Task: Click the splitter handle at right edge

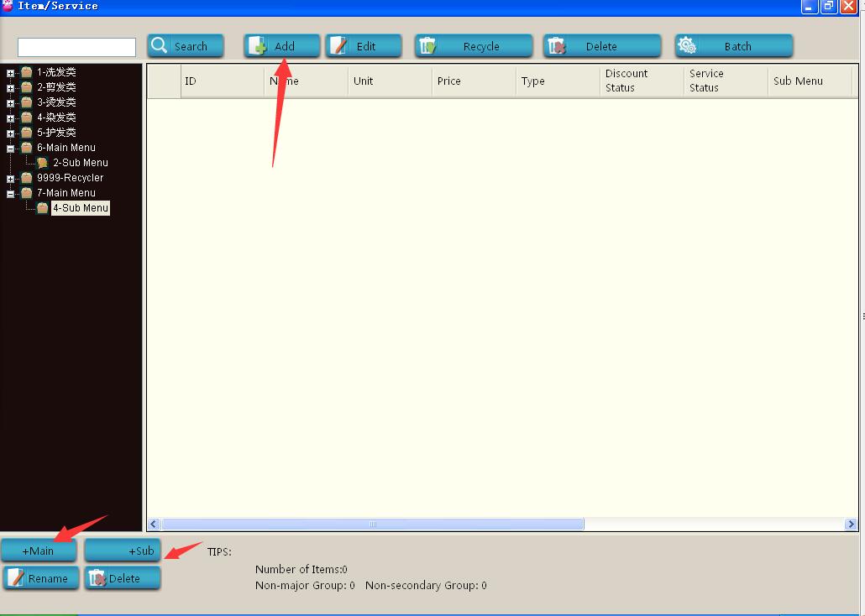Action: point(862,316)
